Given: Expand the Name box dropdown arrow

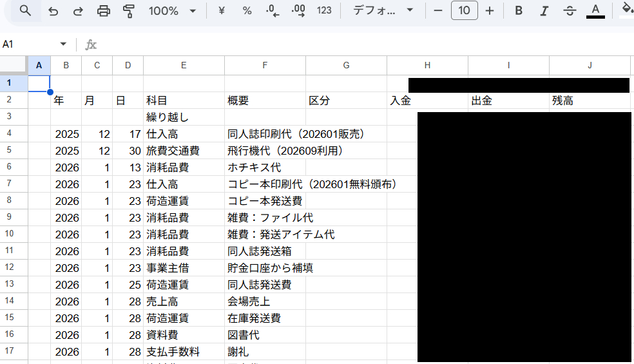Looking at the screenshot, I should point(63,44).
